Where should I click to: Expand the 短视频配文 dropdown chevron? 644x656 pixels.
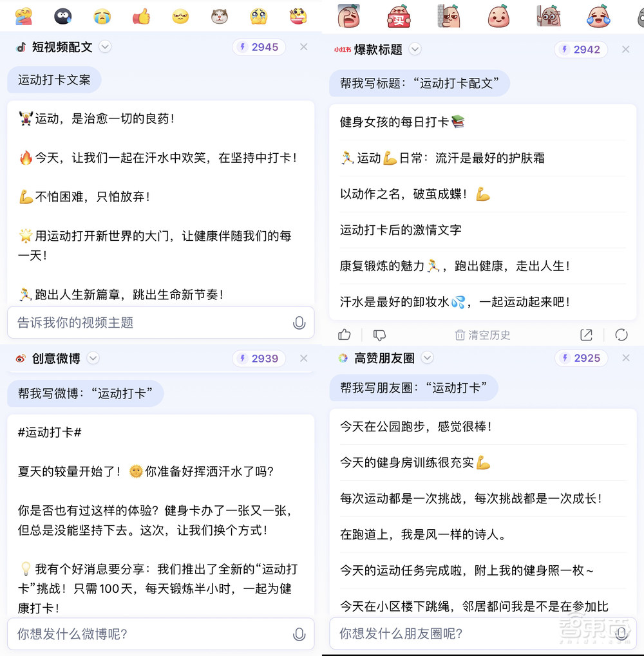(104, 46)
